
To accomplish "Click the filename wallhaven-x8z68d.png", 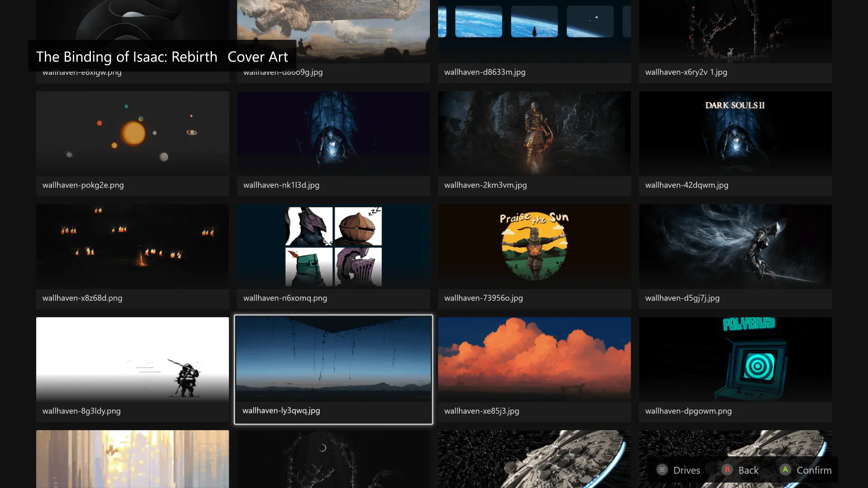I will pos(82,298).
